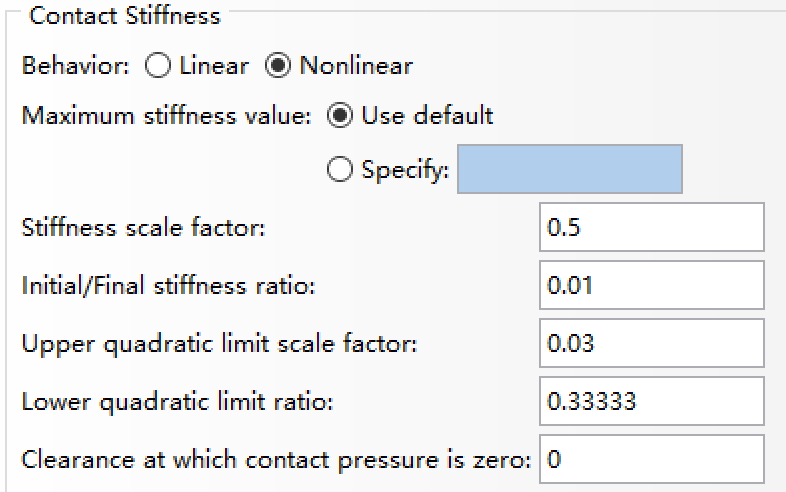Click the Contact Stiffness group title
This screenshot has height=492, width=786.
point(126,16)
